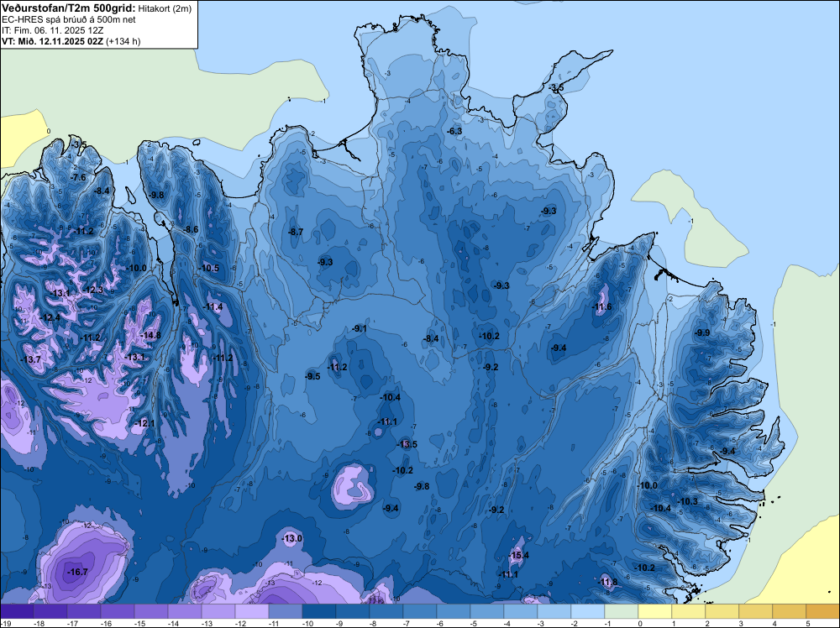Click the -8.6 temperature value
This screenshot has height=628, width=840.
[x=191, y=230]
